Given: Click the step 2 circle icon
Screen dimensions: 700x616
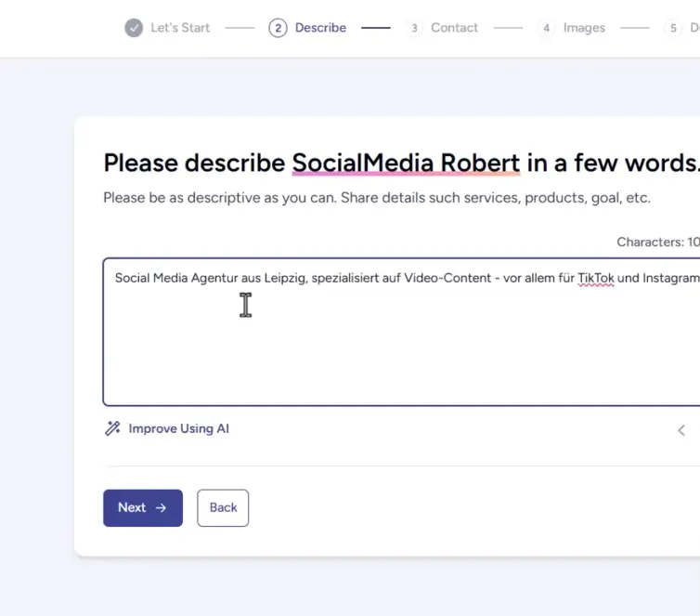Looking at the screenshot, I should point(278,28).
